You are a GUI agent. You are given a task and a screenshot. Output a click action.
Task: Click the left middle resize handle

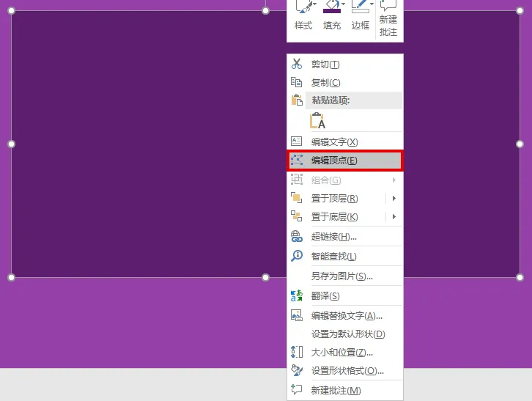pos(11,144)
